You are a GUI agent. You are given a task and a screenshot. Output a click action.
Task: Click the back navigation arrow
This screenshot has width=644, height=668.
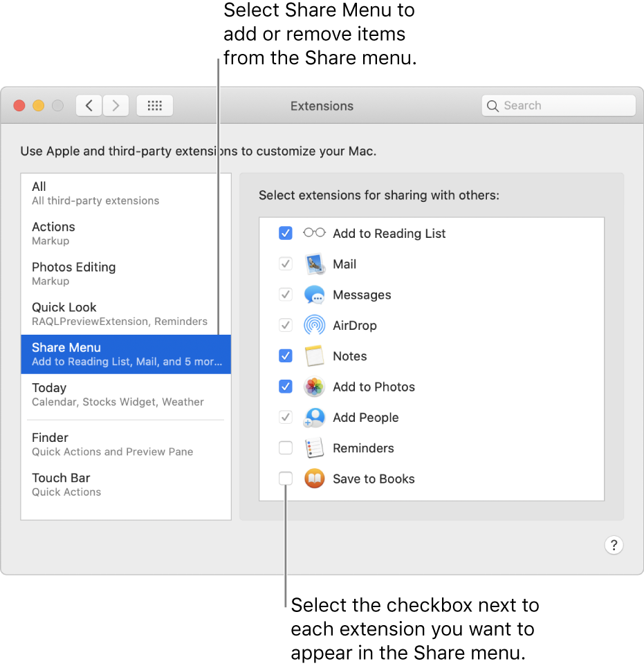[x=89, y=105]
